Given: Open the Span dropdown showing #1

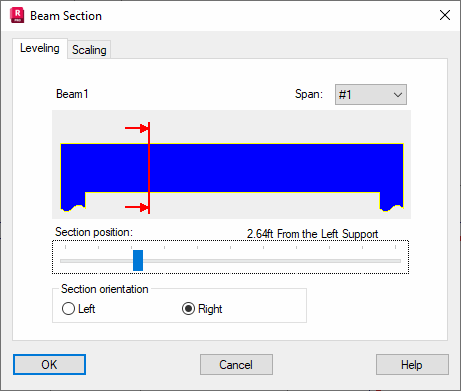Looking at the screenshot, I should pos(371,95).
